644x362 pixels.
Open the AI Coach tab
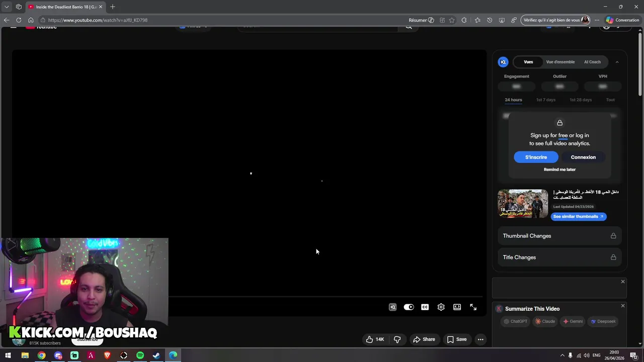click(592, 62)
